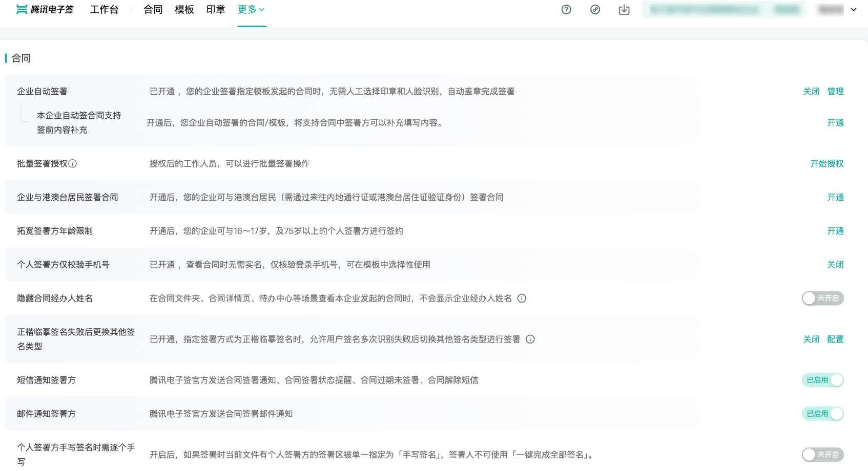868x471 pixels.
Task: Click the 企业自动签署 row label
Action: (42, 92)
